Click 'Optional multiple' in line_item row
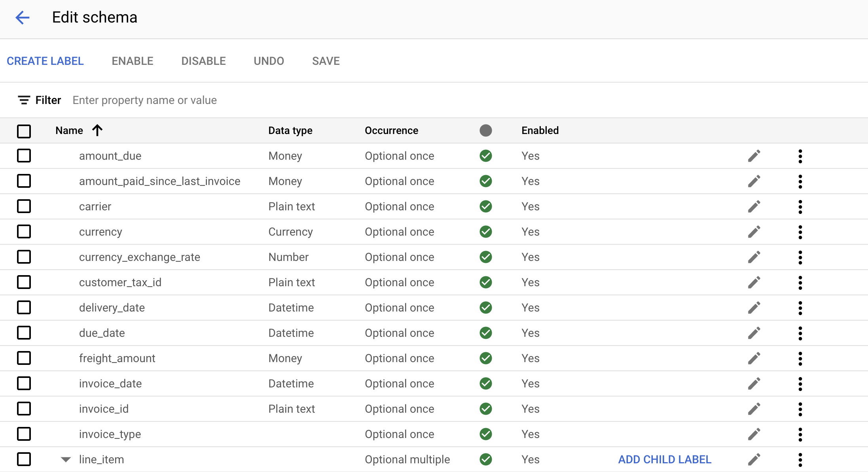868x472 pixels. [407, 459]
